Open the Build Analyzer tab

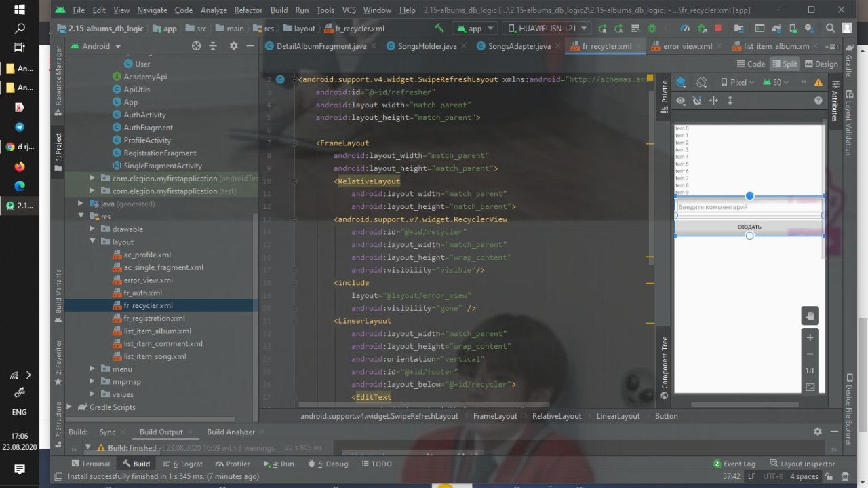click(x=231, y=432)
